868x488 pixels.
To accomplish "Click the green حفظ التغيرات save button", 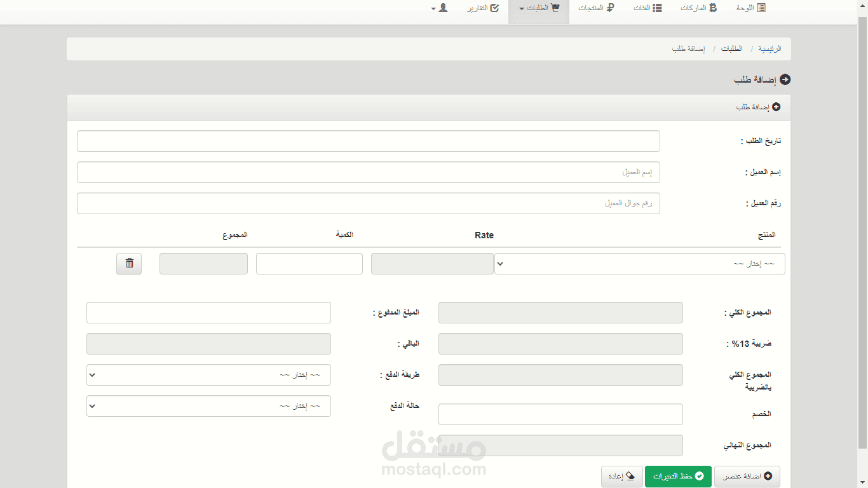I will pyautogui.click(x=678, y=477).
